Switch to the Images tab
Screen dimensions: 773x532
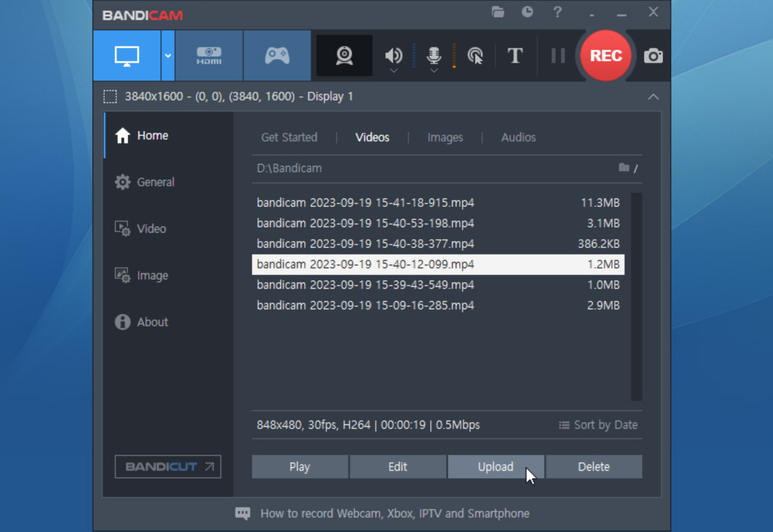tap(445, 137)
